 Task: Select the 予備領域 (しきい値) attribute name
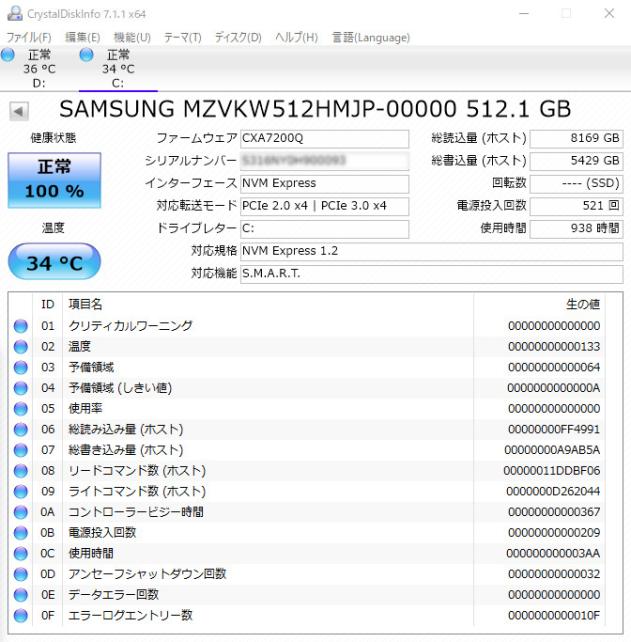coord(120,388)
